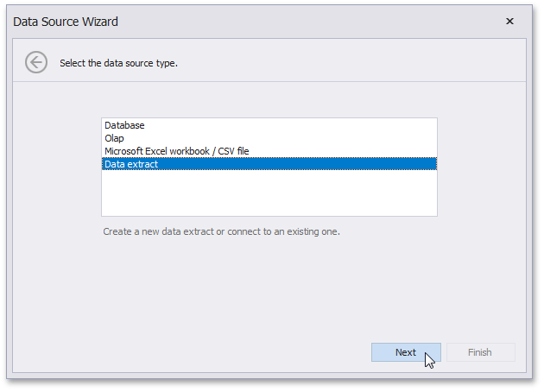Image resolution: width=544 pixels, height=392 pixels.
Task: Close the Data Source Wizard dialog
Action: pos(509,22)
